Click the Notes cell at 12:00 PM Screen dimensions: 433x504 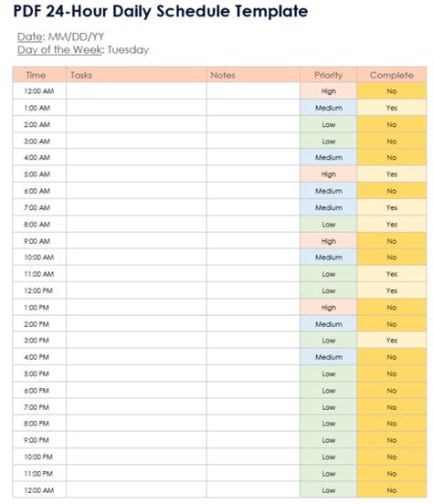253,290
